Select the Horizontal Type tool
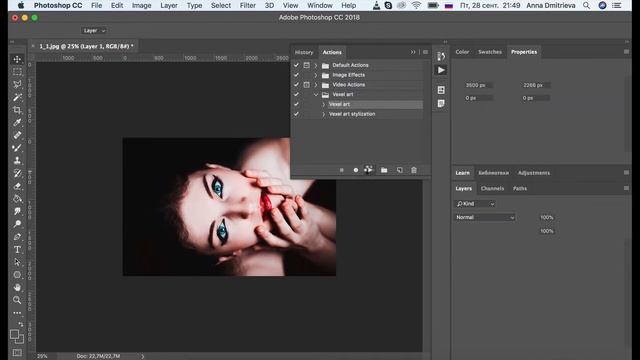This screenshot has width=640, height=360. 17,249
